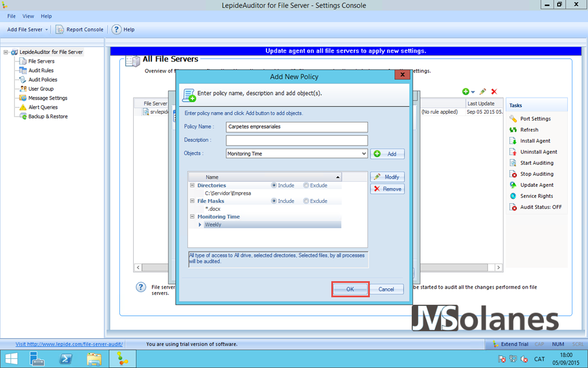Click the File Servers tree icon
The height and width of the screenshot is (368, 588).
(23, 61)
